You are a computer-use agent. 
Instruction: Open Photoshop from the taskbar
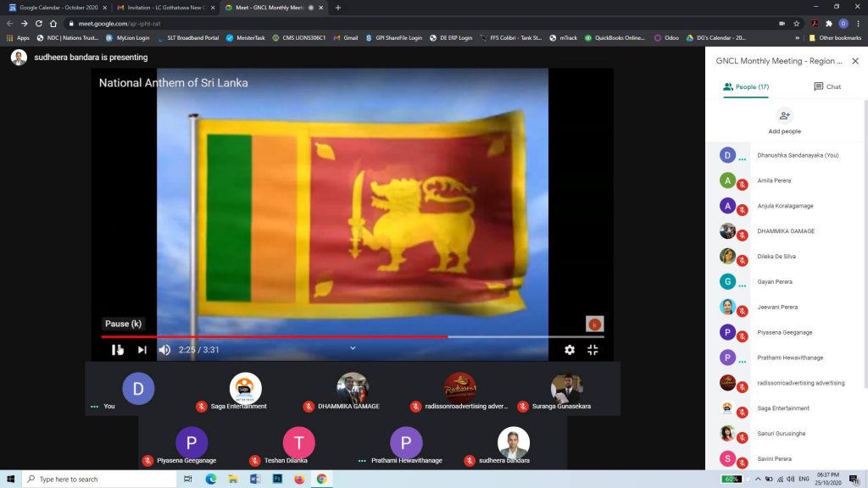coord(277,480)
